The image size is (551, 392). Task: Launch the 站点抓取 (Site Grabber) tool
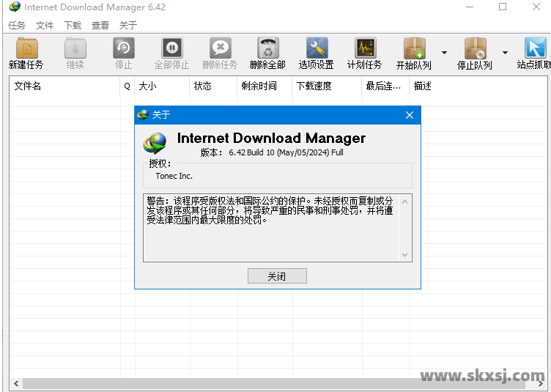(x=535, y=49)
